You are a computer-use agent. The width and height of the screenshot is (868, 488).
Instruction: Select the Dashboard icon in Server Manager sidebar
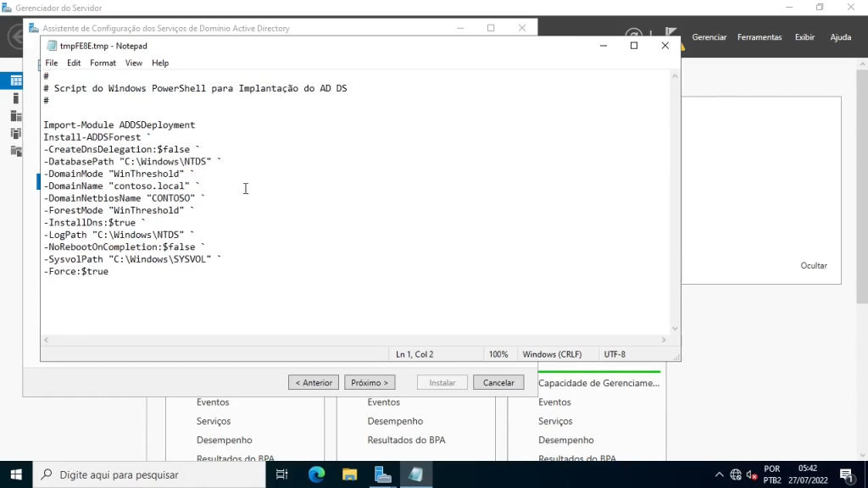[x=16, y=80]
